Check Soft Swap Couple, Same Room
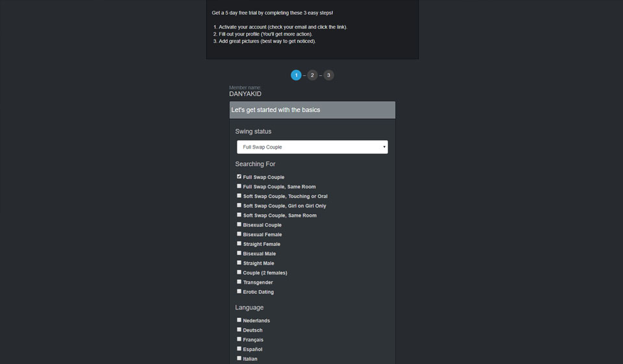Image resolution: width=623 pixels, height=364 pixels. click(x=239, y=215)
